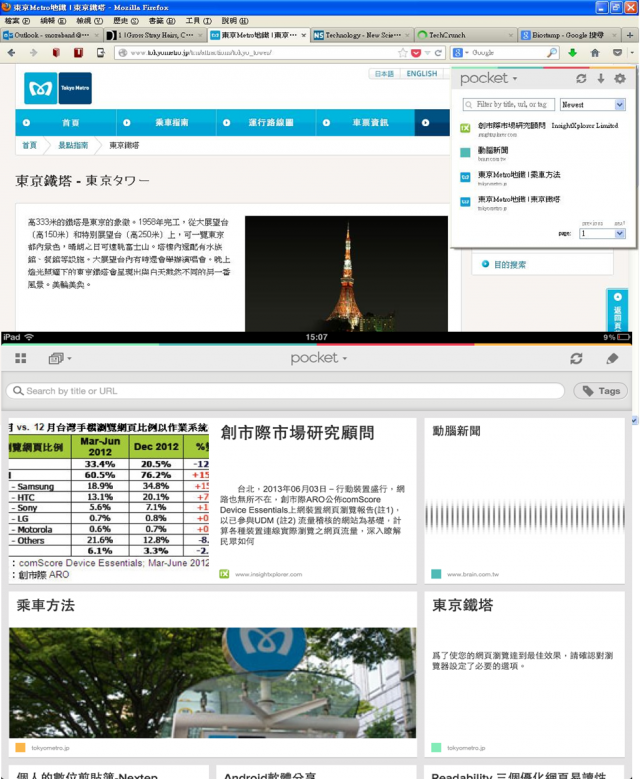Image resolution: width=640 pixels, height=780 pixels.
Task: Tap the Search by title or URL field
Action: [285, 391]
